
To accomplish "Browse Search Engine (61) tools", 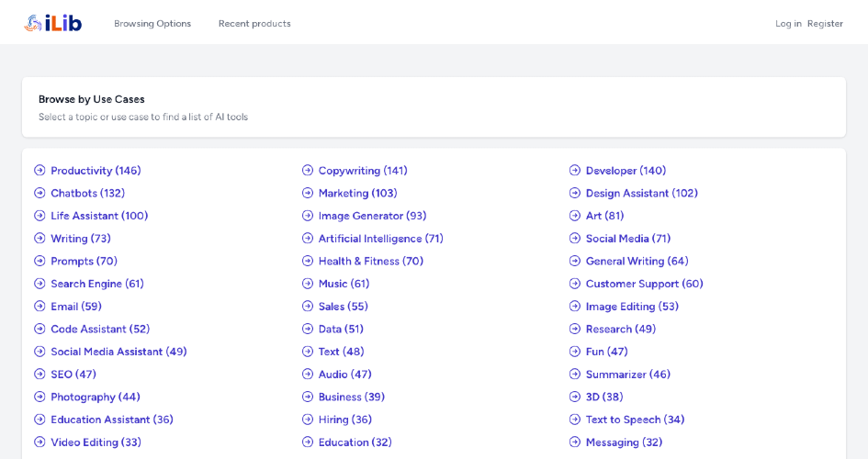I will point(96,284).
